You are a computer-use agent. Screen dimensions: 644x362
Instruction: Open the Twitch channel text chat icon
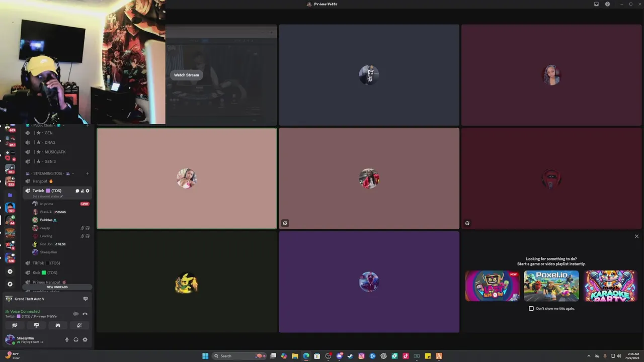[x=77, y=191]
